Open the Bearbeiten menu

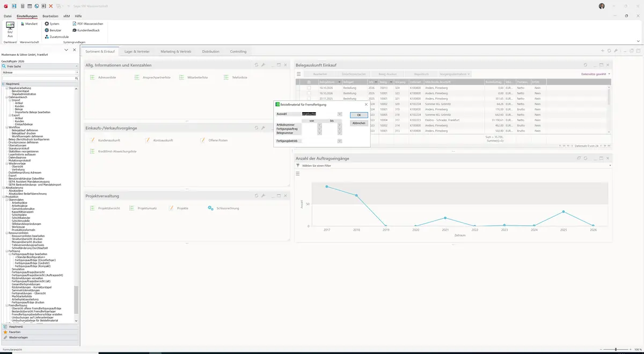point(50,16)
